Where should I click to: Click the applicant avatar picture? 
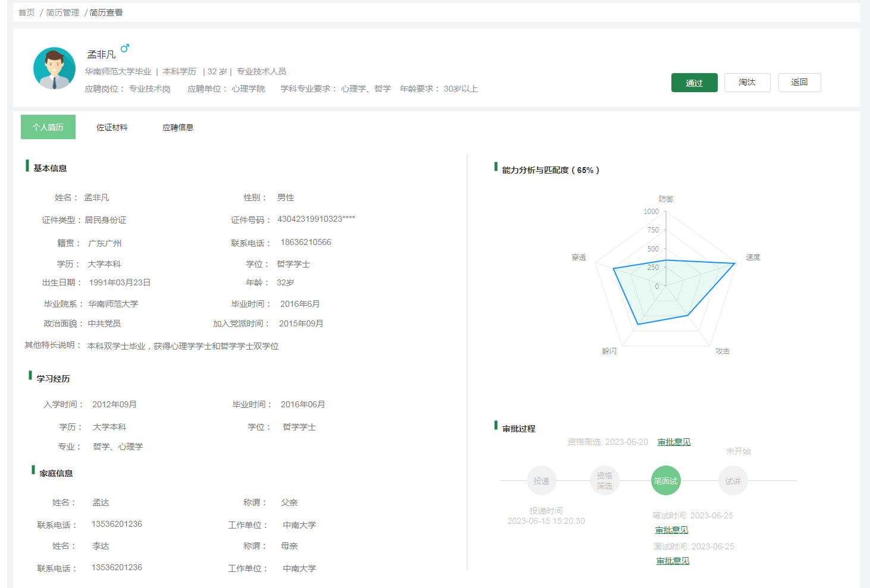click(x=54, y=68)
